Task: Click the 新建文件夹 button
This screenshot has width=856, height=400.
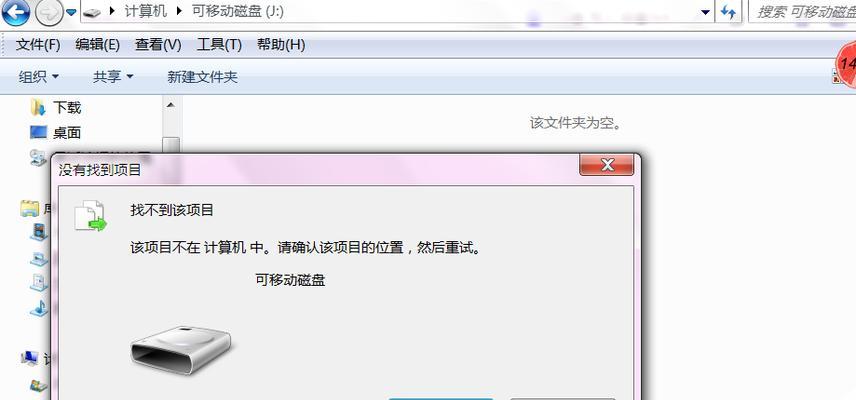Action: point(202,77)
